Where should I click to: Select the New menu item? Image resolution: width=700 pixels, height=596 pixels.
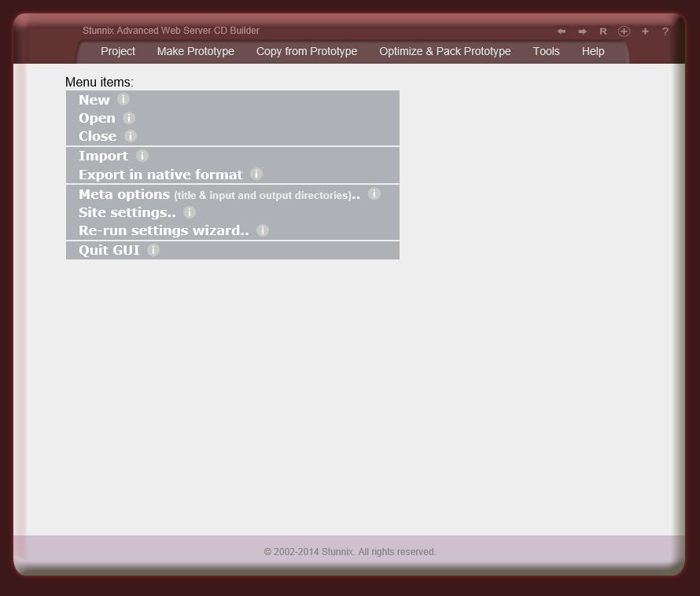94,100
